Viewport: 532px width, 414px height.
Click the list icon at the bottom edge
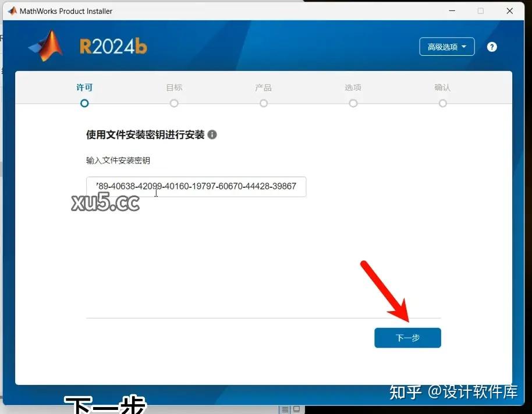click(x=285, y=409)
